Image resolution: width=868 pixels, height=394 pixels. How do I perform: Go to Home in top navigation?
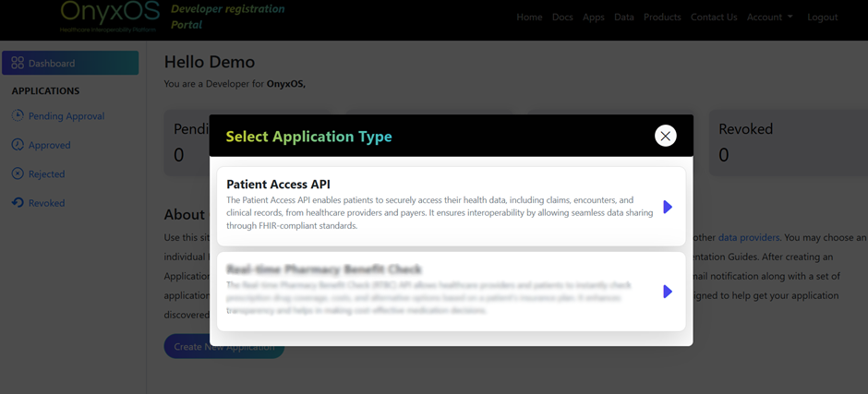click(529, 17)
